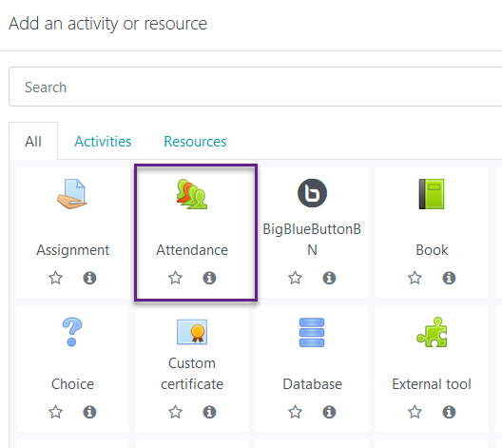Star the Attendance activity as favourite
The image size is (502, 448).
coord(175,278)
